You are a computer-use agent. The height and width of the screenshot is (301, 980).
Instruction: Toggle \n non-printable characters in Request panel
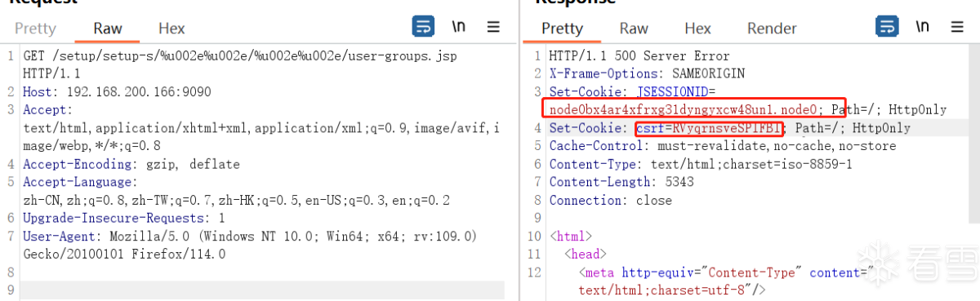pos(459,26)
